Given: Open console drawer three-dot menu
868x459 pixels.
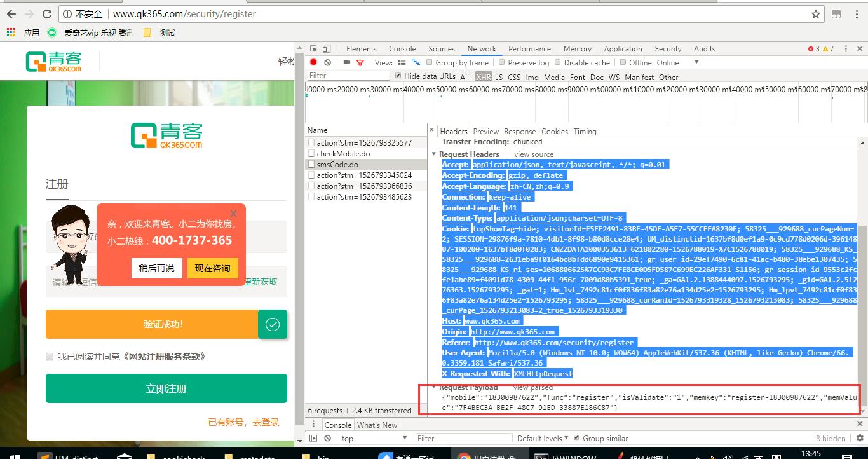Looking at the screenshot, I should [x=313, y=425].
